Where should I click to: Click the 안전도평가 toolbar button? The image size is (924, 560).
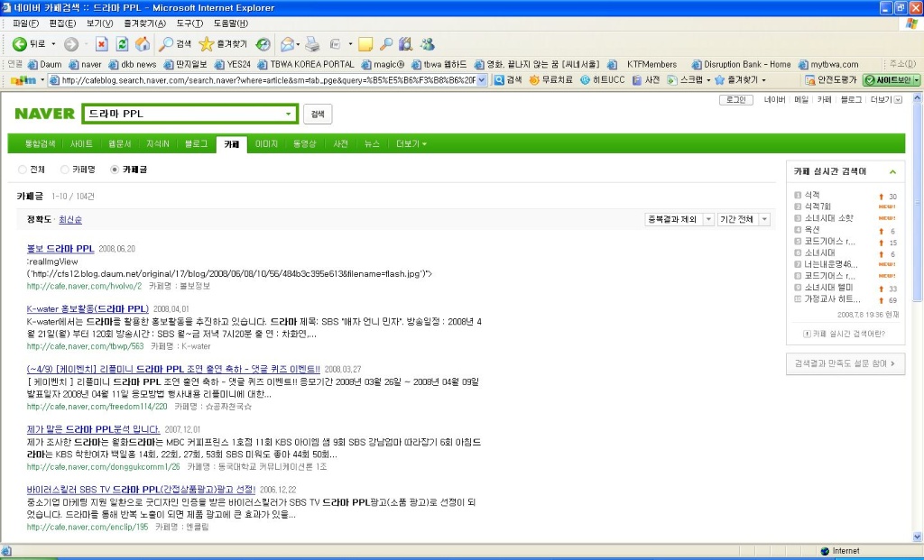tap(831, 80)
